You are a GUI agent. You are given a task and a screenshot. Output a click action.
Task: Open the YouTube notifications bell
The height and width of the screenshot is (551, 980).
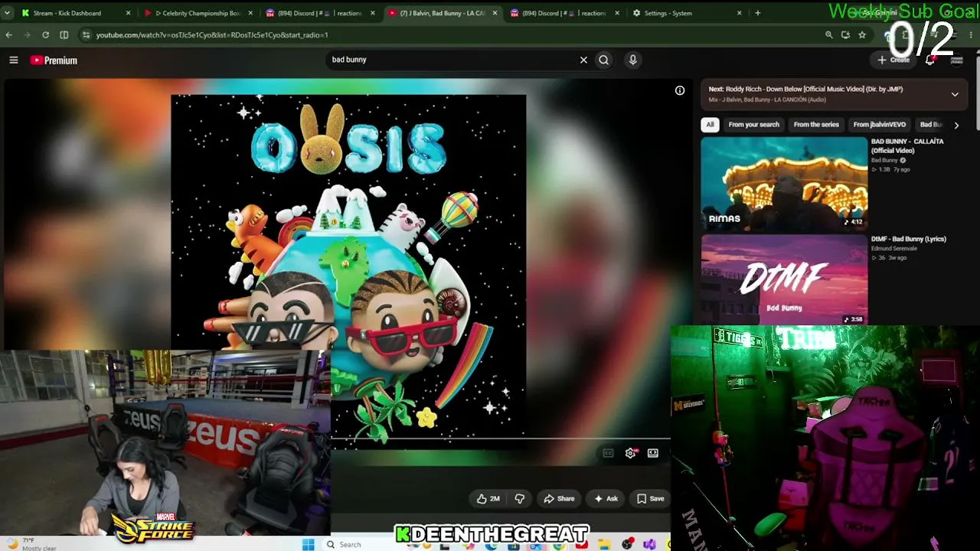point(929,60)
